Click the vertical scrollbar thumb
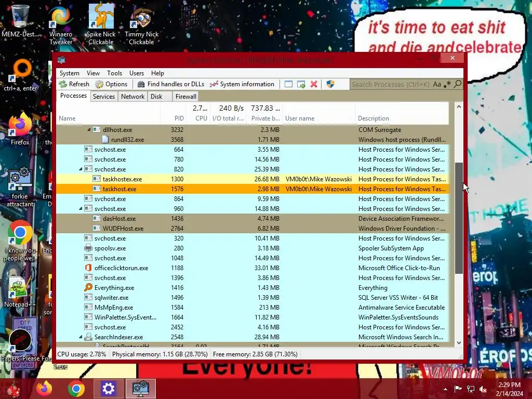The height and width of the screenshot is (399, 532). click(459, 218)
